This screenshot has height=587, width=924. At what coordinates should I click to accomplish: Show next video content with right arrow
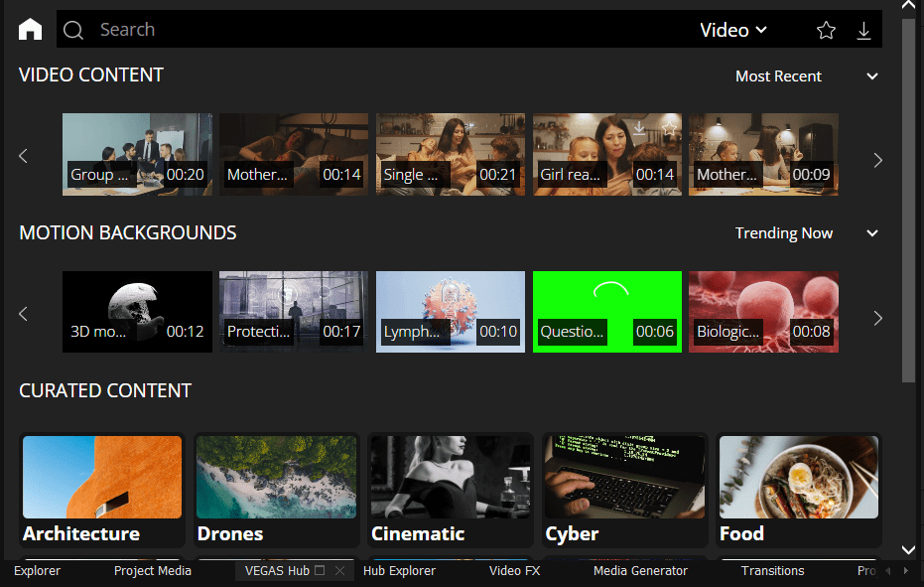pyautogui.click(x=877, y=160)
